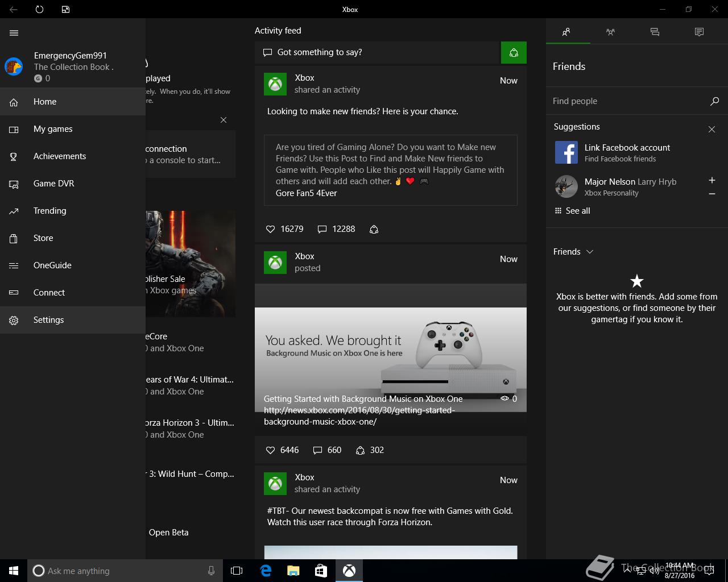Screen dimensions: 728x582
Task: Like the Looking to make new friends post
Action: click(271, 229)
